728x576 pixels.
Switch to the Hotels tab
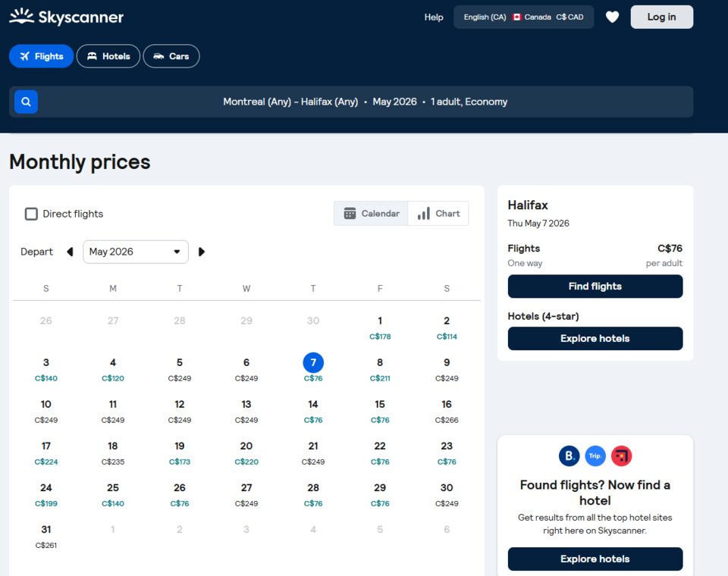[108, 56]
